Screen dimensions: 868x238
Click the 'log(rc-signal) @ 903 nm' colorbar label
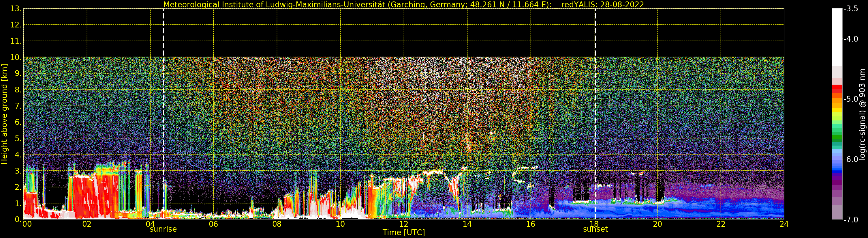click(x=863, y=114)
